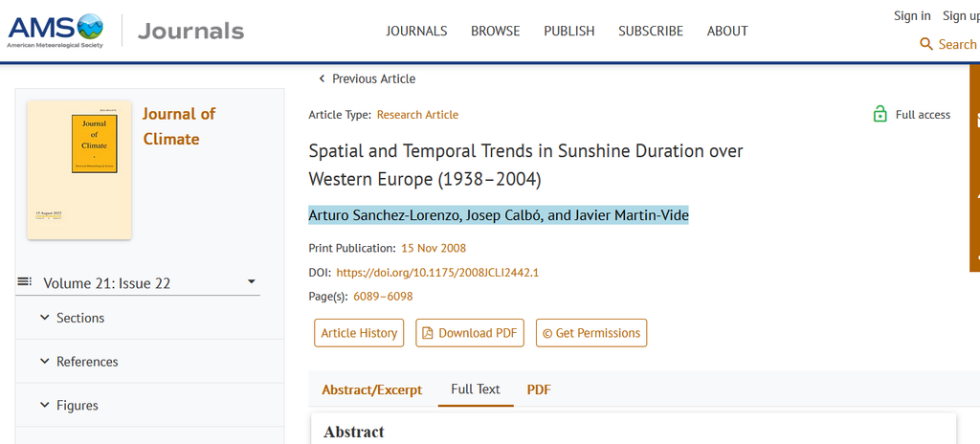Click the Previous Article arrow
Viewport: 980px width, 444px height.
tap(322, 78)
